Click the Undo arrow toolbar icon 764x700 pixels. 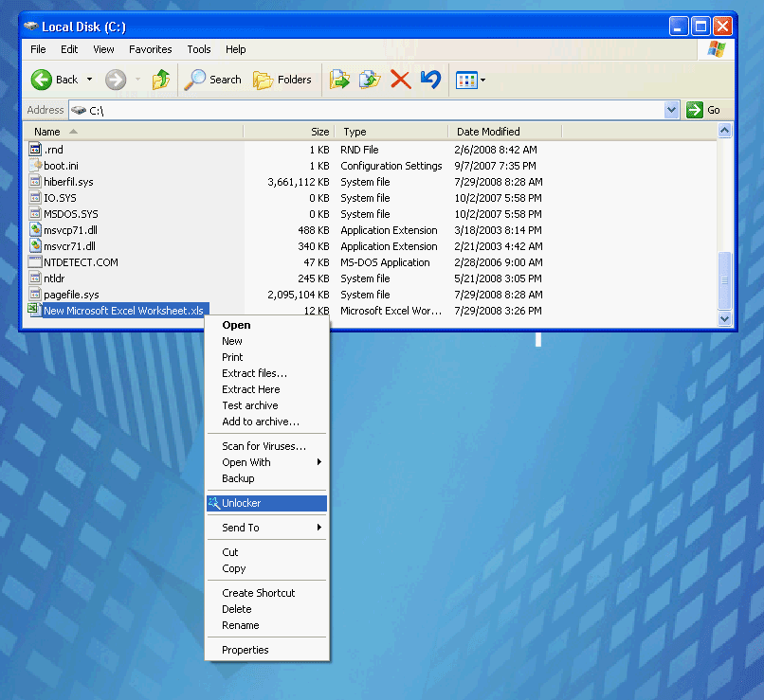(429, 80)
